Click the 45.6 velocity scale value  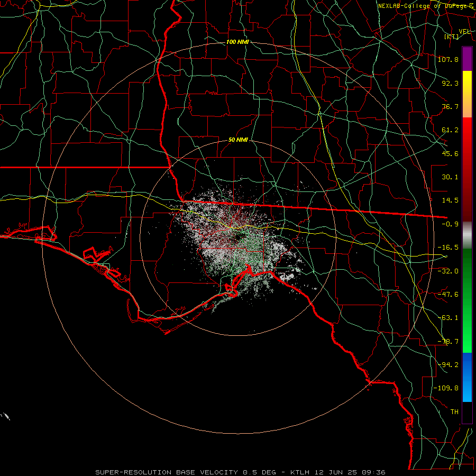[x=450, y=153]
